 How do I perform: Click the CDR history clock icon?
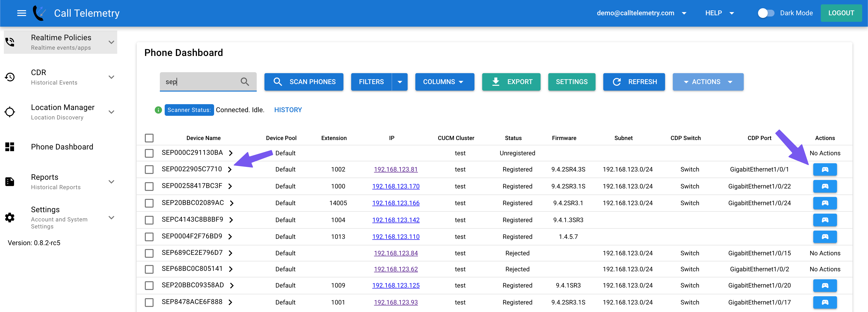click(x=10, y=77)
